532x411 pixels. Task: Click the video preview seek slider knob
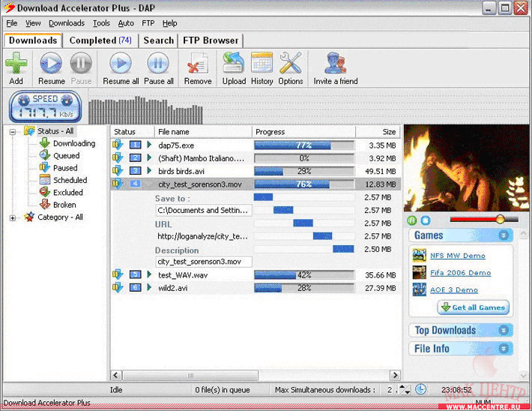pyautogui.click(x=500, y=220)
